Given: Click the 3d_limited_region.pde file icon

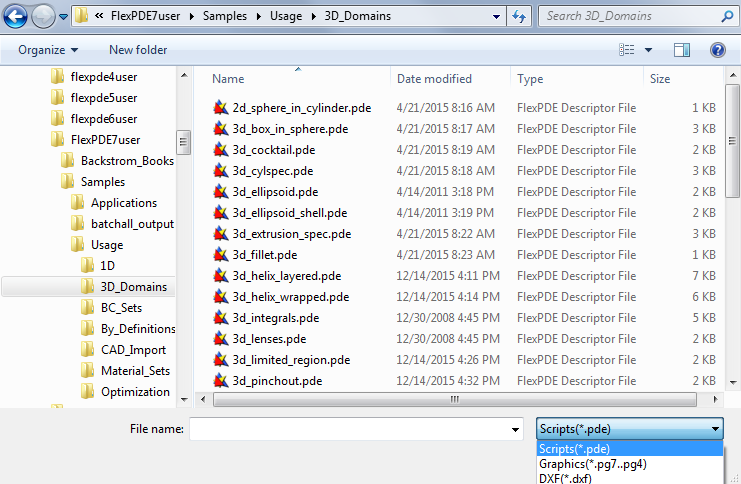Looking at the screenshot, I should click(221, 360).
